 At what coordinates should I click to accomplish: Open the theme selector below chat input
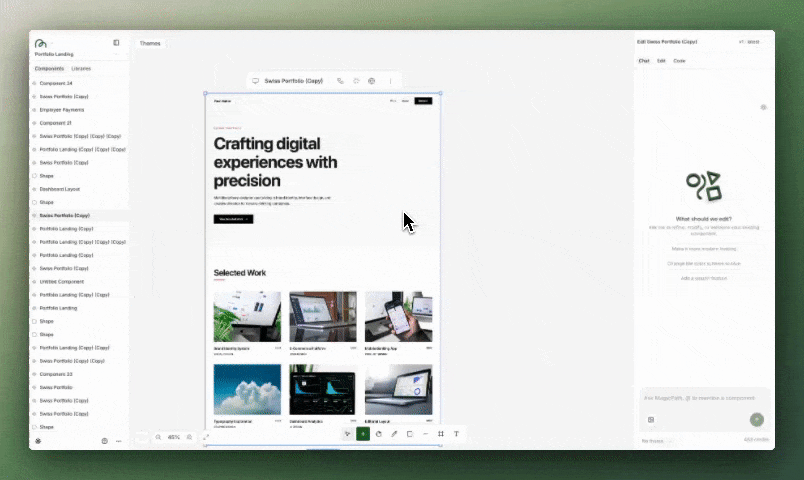click(655, 440)
